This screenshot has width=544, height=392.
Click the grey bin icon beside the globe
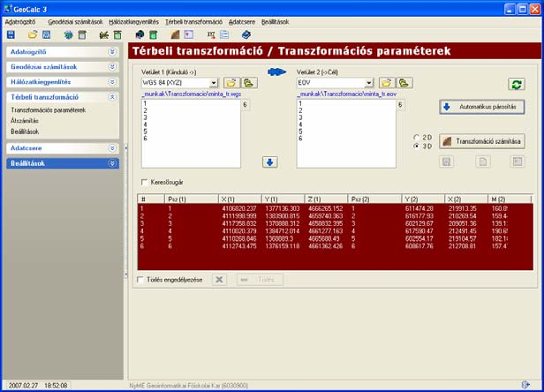pos(82,34)
